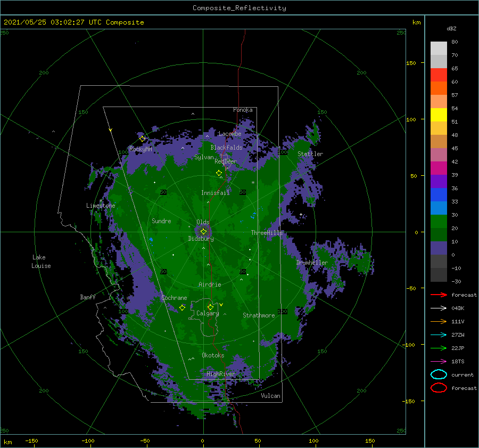The image size is (479, 448).
Task: Click the white plus marker east of ThreeHills
Action: click(x=301, y=214)
